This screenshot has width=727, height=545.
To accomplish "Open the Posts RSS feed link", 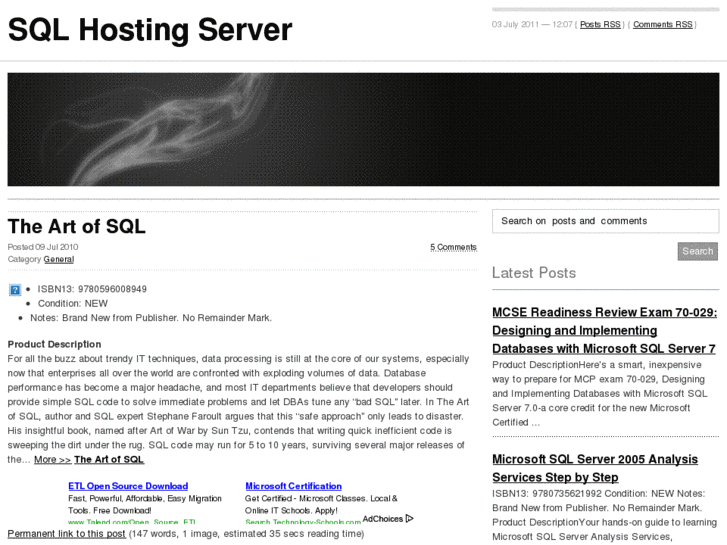I will pyautogui.click(x=600, y=24).
